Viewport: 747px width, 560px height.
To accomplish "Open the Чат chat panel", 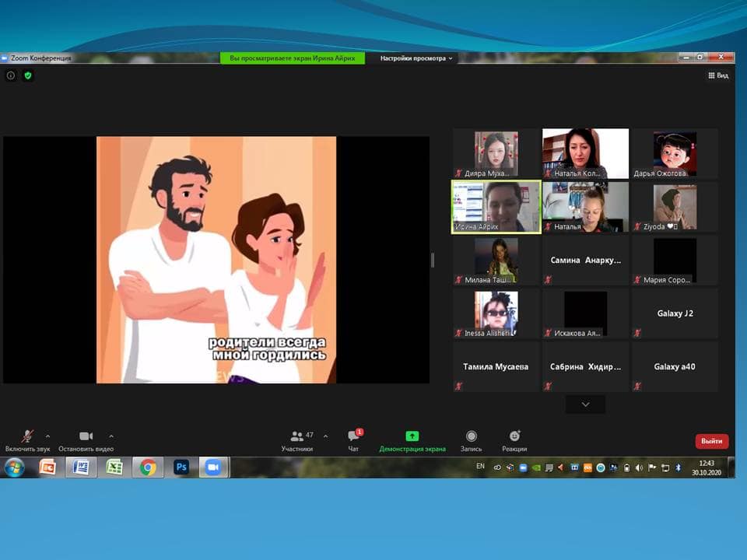I will click(353, 440).
